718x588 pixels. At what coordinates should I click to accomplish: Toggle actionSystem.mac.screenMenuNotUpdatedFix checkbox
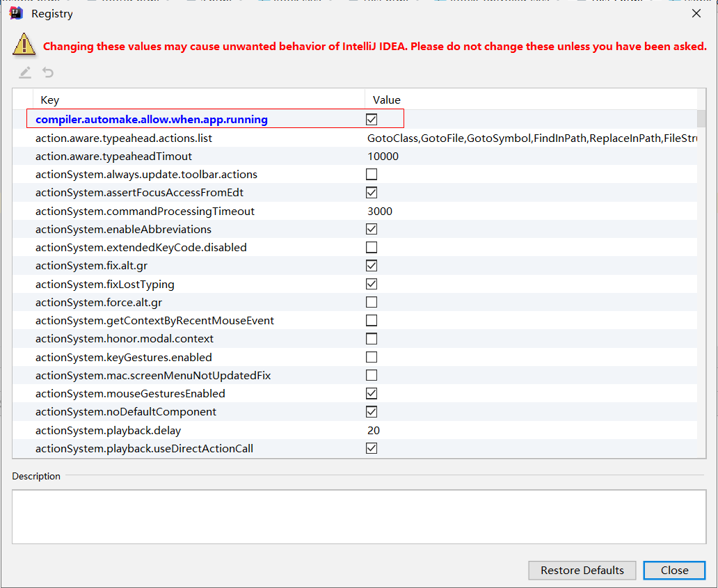point(372,376)
